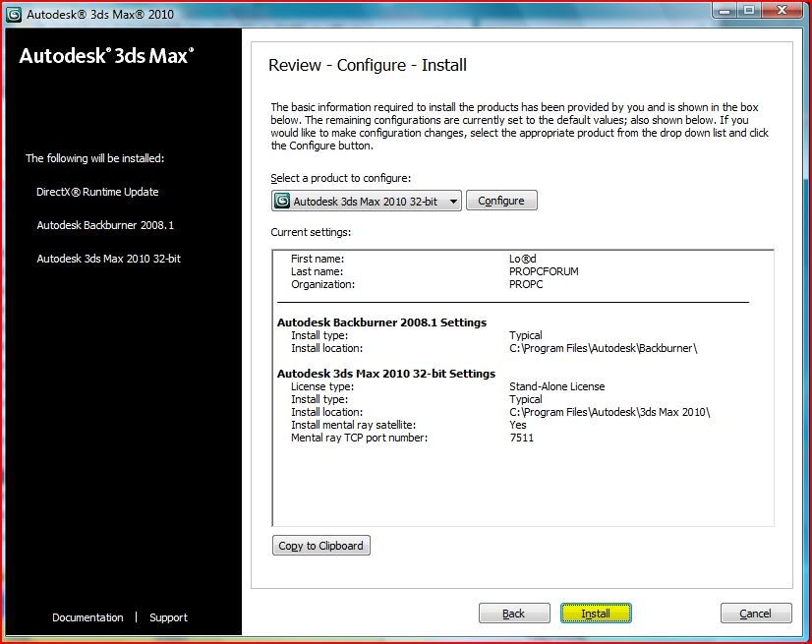Click 'Autodesk 3ds Max 2010 32-bit Settings' heading

(x=386, y=374)
